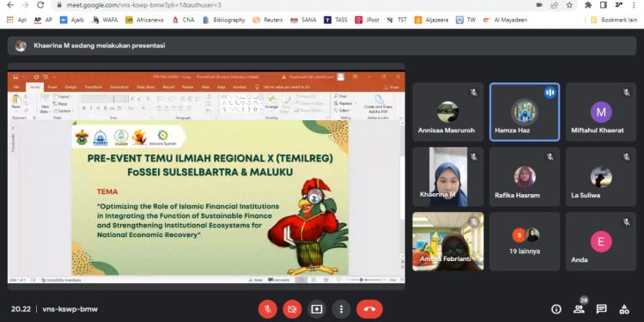This screenshot has height=322, width=644.
Task: Open the Apl apps bookmark
Action: 16,20
